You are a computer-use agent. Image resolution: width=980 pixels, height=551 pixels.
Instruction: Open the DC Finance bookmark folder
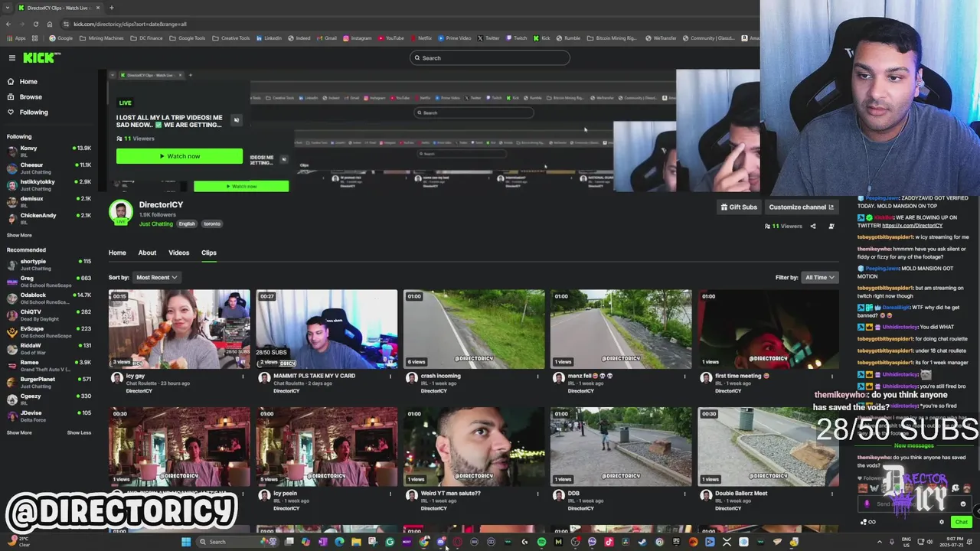(146, 38)
